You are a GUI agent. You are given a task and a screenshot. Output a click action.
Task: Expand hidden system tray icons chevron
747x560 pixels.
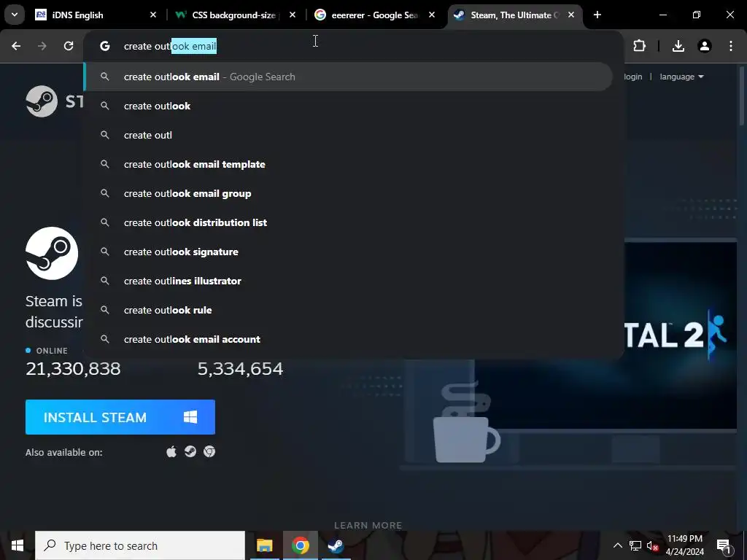point(617,545)
